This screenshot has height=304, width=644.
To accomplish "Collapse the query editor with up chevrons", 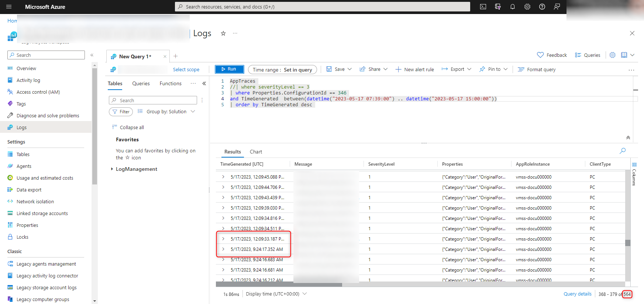I will click(628, 138).
